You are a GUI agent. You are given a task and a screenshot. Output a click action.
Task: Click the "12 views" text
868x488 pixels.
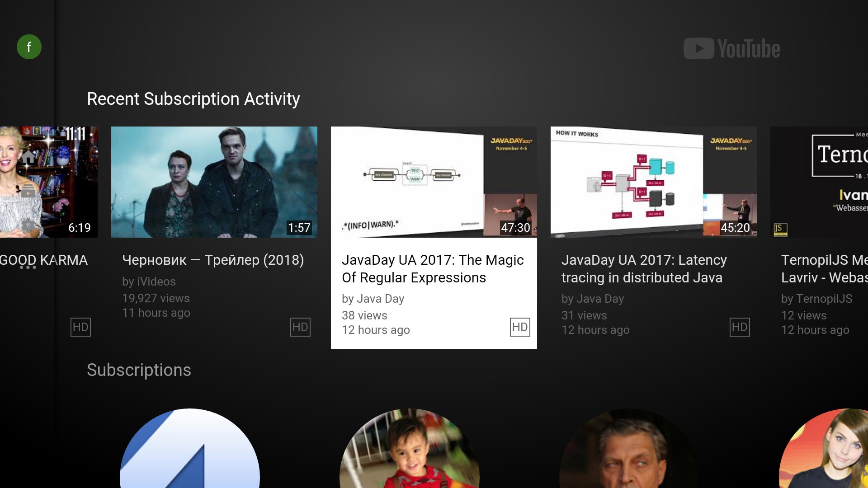(x=804, y=315)
